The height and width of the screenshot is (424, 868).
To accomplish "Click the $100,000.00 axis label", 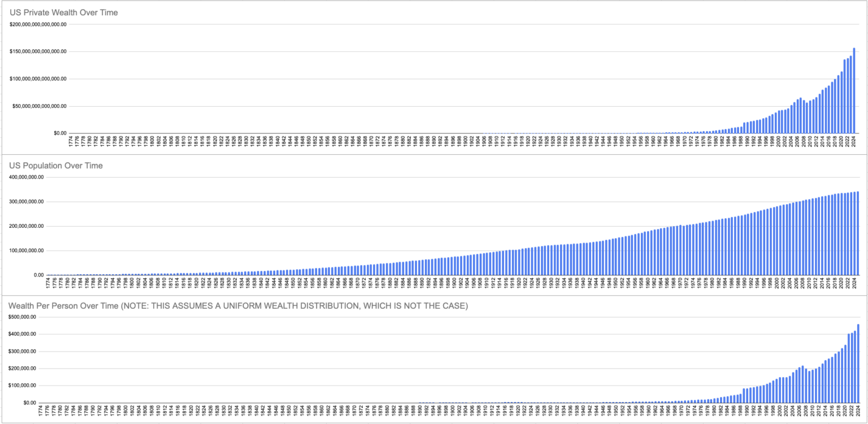I will 23,386.
